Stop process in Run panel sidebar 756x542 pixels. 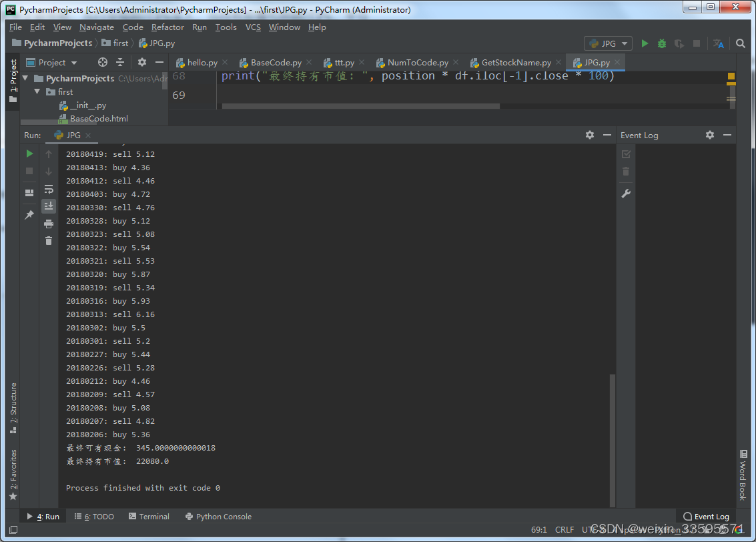click(29, 171)
